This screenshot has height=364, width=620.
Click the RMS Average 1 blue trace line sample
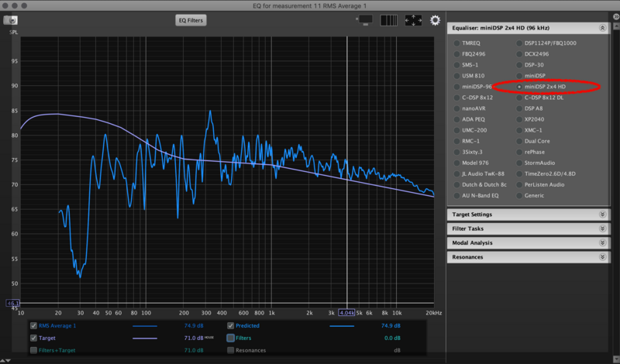[144, 327]
